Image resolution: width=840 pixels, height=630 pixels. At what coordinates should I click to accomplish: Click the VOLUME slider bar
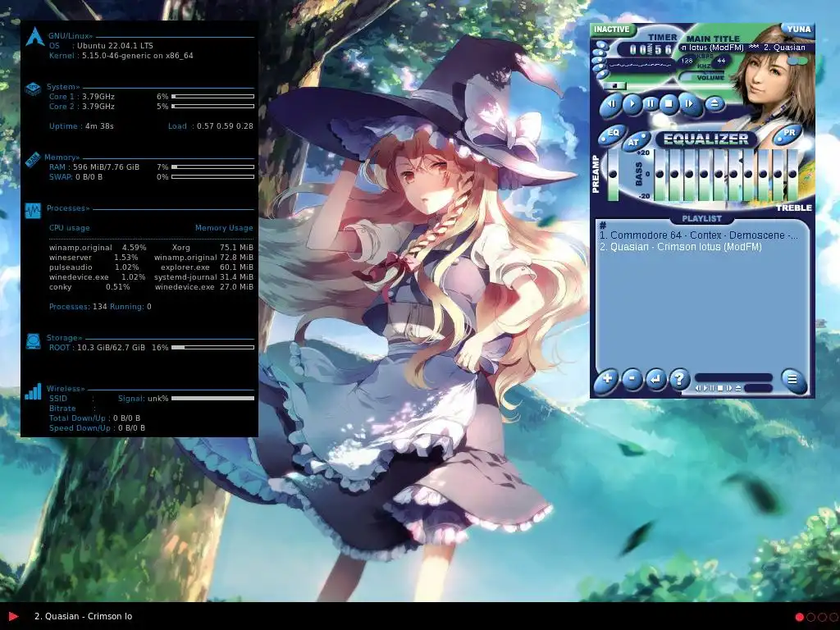(702, 76)
